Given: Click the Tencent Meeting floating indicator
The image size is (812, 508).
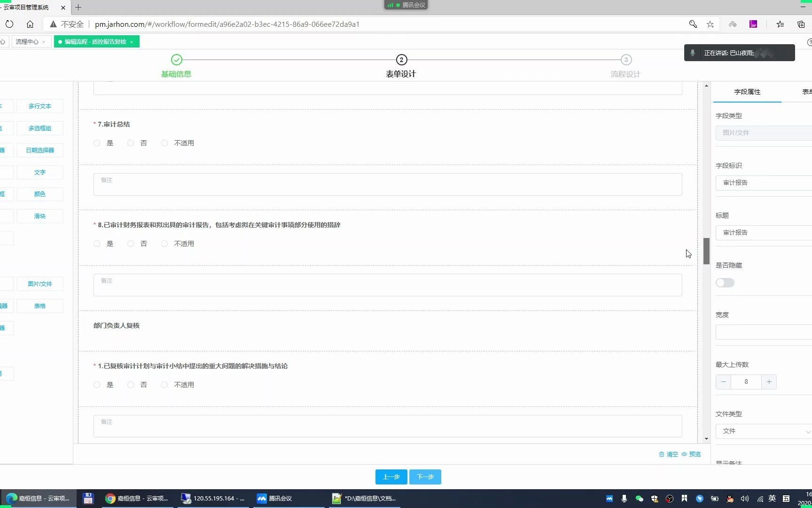Looking at the screenshot, I should pyautogui.click(x=406, y=5).
